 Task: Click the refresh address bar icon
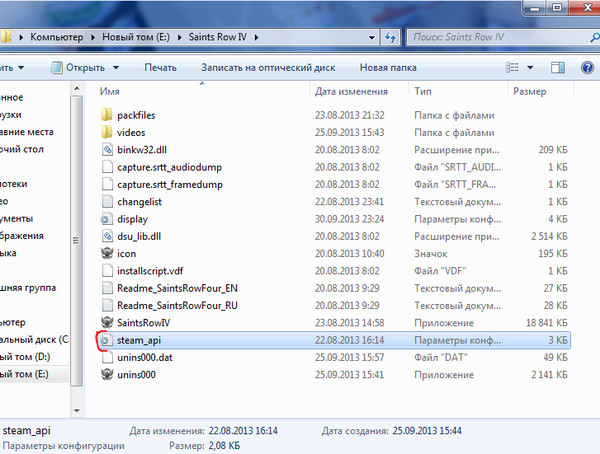click(x=390, y=37)
